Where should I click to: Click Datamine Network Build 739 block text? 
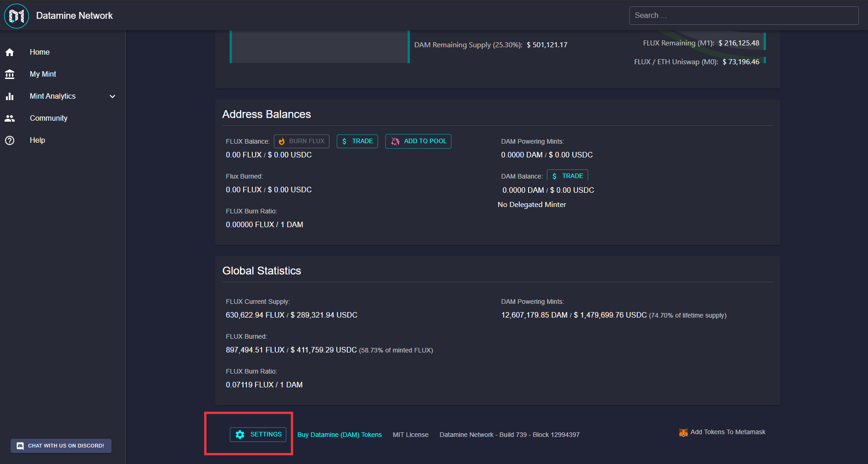click(510, 435)
